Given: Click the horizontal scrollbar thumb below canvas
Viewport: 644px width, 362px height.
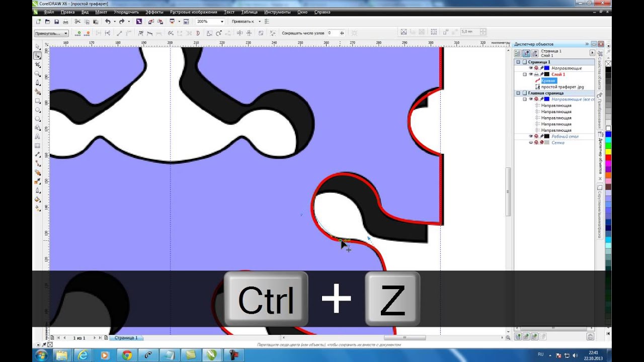Looking at the screenshot, I should point(405,338).
